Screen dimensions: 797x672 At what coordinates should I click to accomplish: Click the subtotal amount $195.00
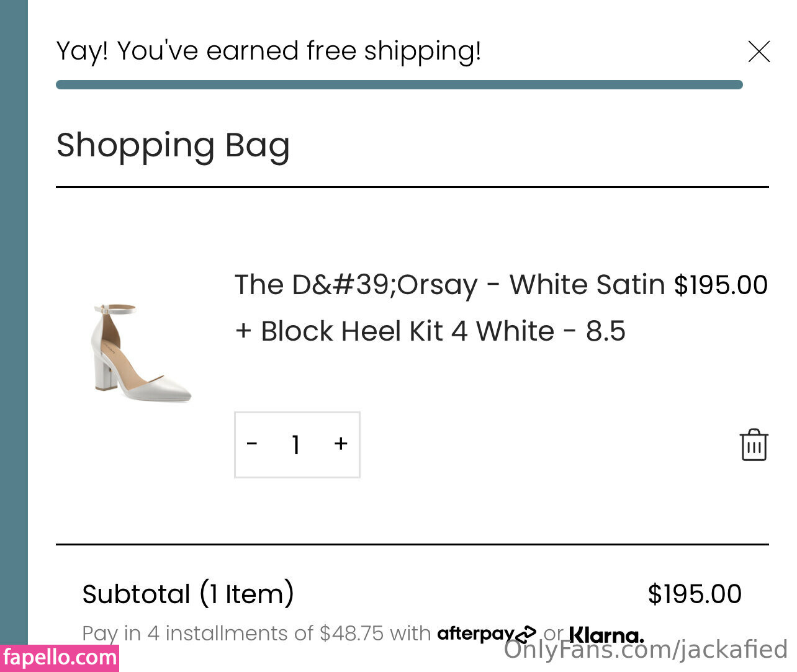(694, 594)
